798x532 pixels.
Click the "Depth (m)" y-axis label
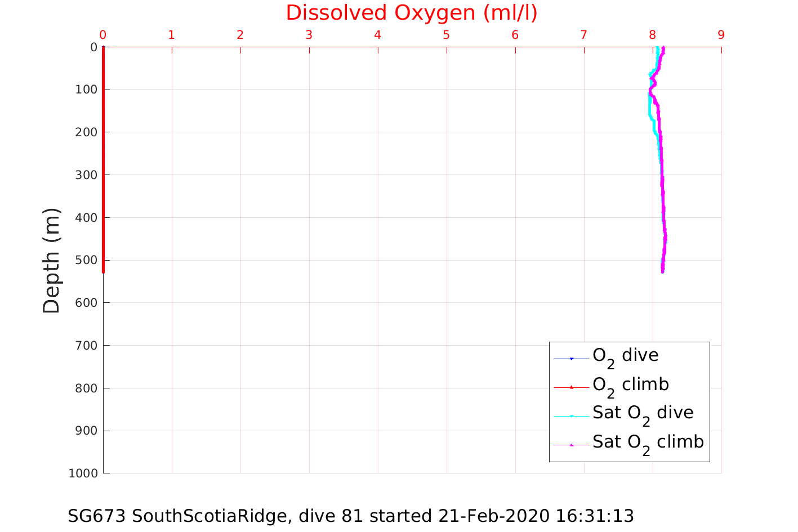[52, 260]
